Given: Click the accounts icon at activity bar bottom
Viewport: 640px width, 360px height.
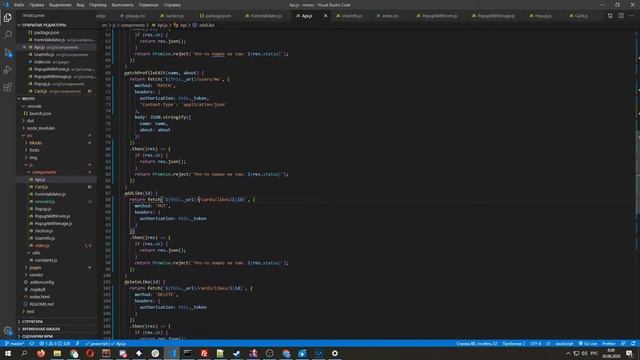Looking at the screenshot, I should click(7, 330).
